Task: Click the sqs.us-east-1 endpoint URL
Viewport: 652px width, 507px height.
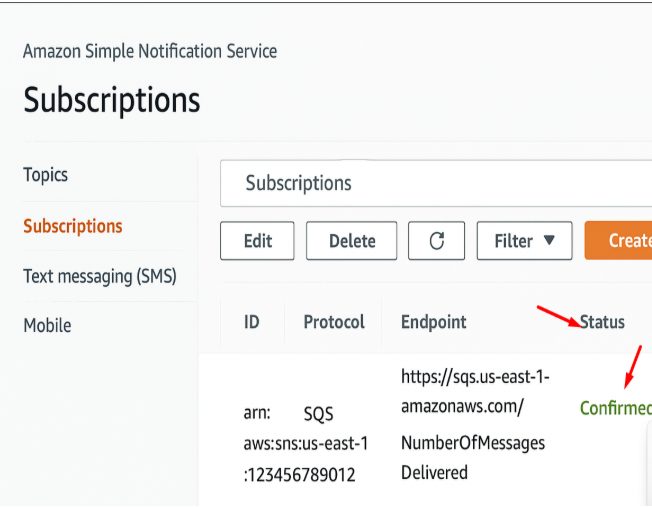Action: tap(475, 392)
